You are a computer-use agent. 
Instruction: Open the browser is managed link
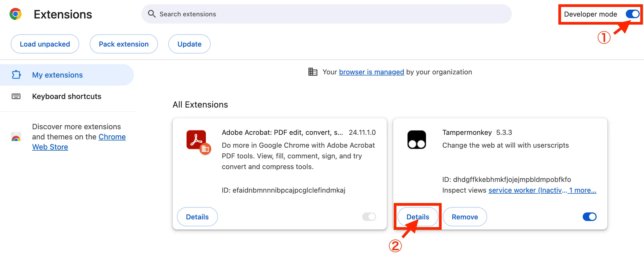pos(372,72)
